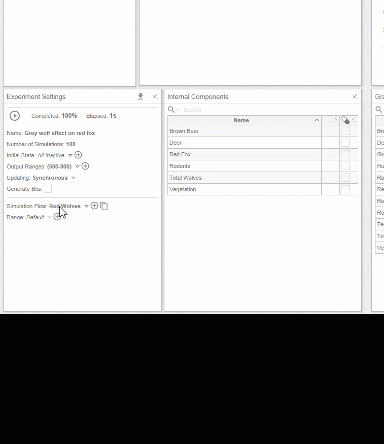The width and height of the screenshot is (384, 444).
Task: Add a new Simulation Flow
Action: click(94, 206)
